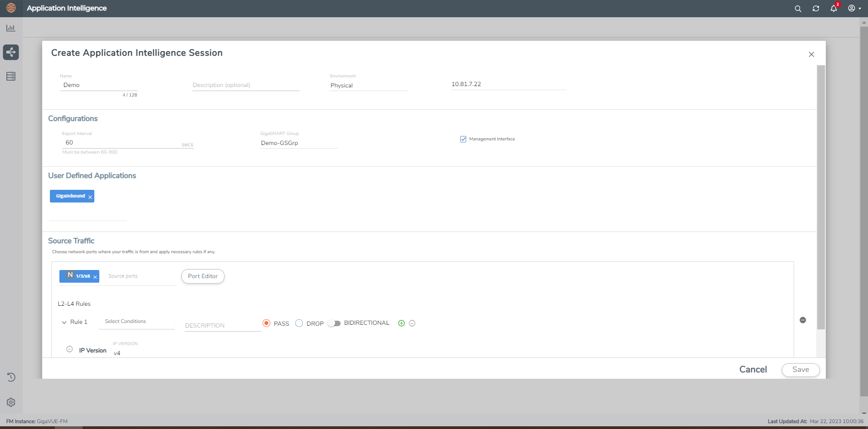Click the Save button
Image resolution: width=868 pixels, height=429 pixels.
pyautogui.click(x=800, y=370)
